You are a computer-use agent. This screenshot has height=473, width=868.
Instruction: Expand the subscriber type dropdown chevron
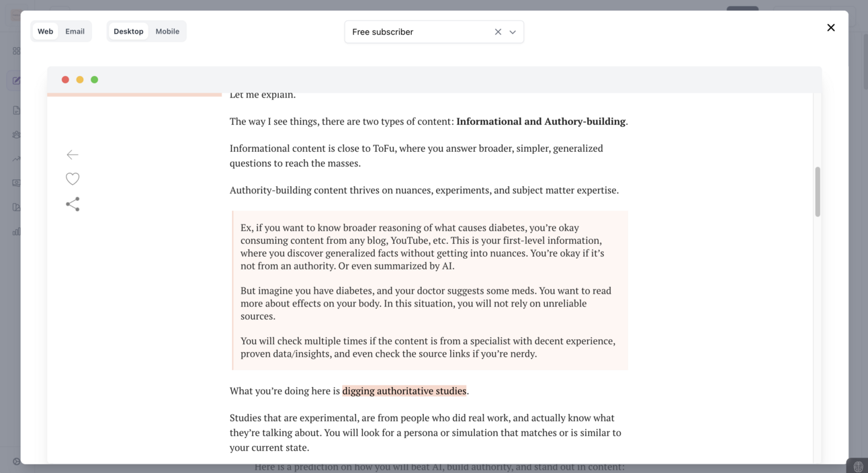[513, 32]
